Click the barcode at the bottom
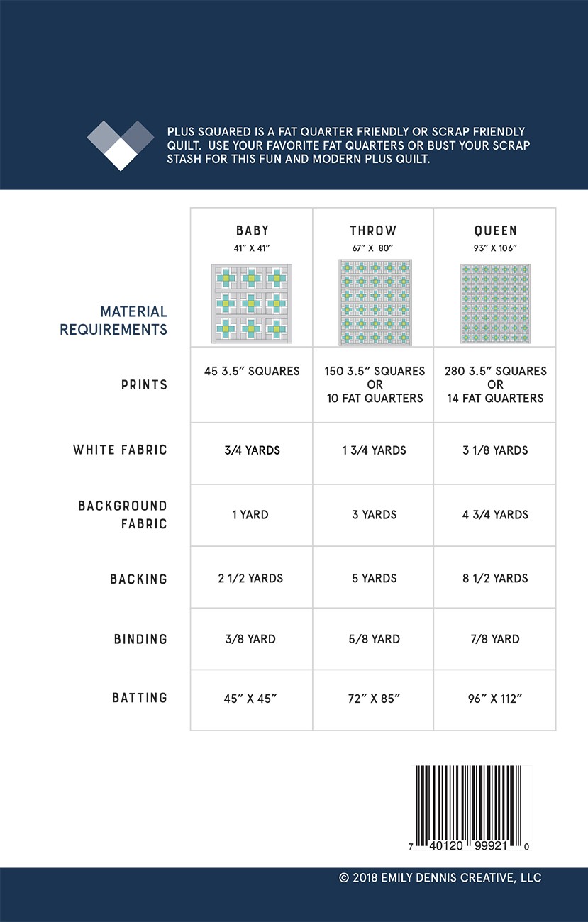 tap(472, 809)
